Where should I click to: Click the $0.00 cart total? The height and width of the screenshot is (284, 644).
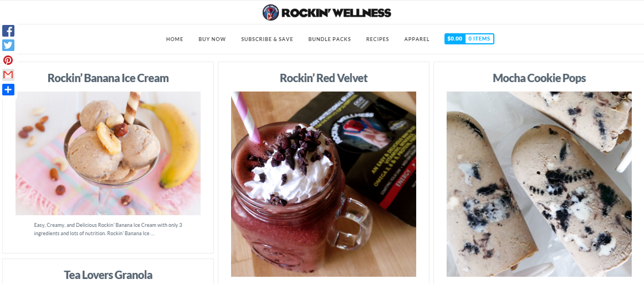click(x=454, y=39)
